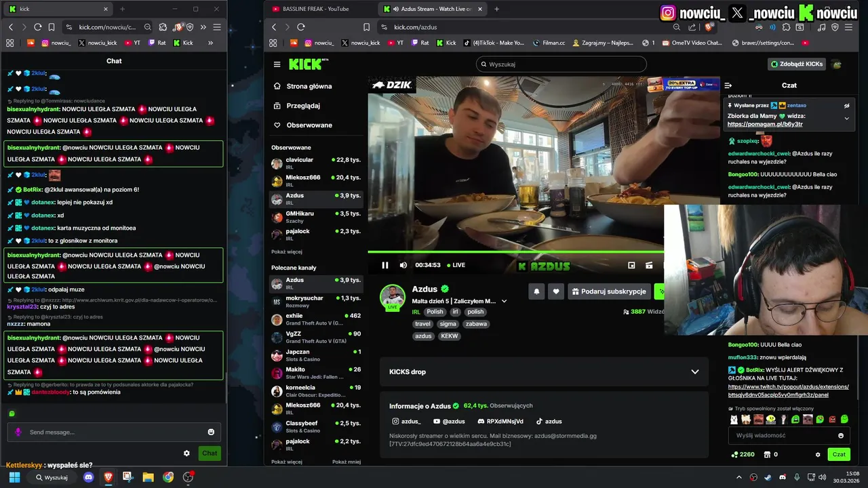Open GMHikaru channel in sidebar
This screenshot has width=868, height=488.
coord(317,217)
